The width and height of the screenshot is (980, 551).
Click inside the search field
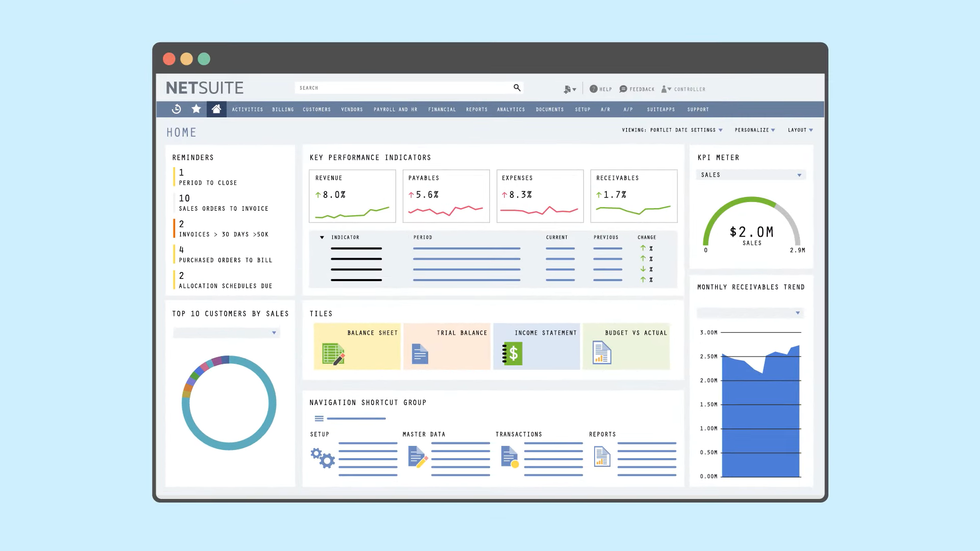click(x=403, y=87)
